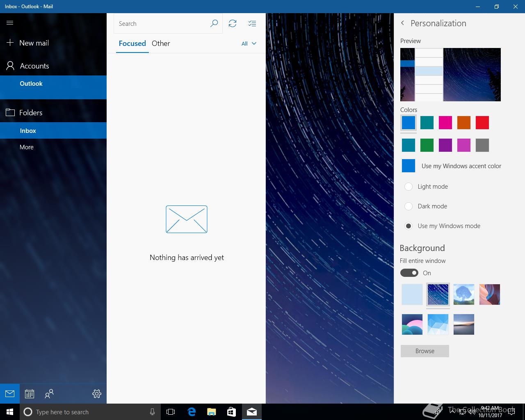This screenshot has height=420, width=525.
Task: Go back from Personalization panel
Action: point(402,23)
